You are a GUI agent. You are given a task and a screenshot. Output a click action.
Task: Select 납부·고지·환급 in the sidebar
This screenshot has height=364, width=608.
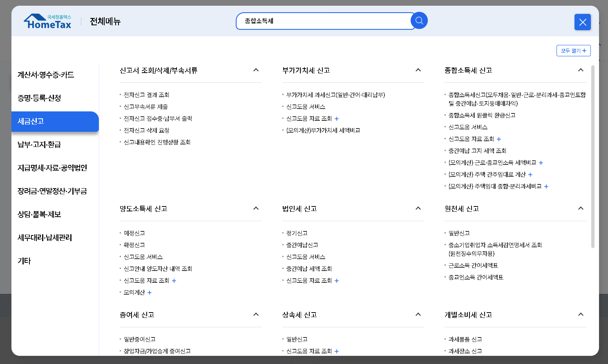click(40, 144)
